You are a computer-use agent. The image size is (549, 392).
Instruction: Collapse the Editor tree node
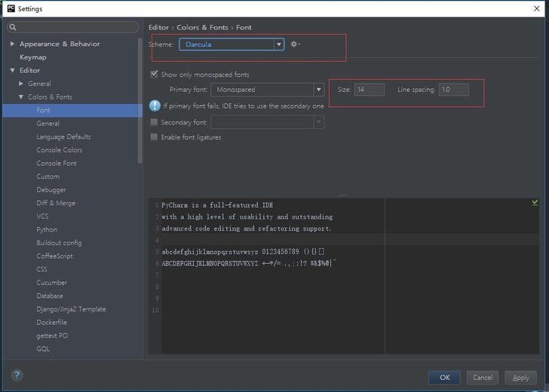coord(12,70)
